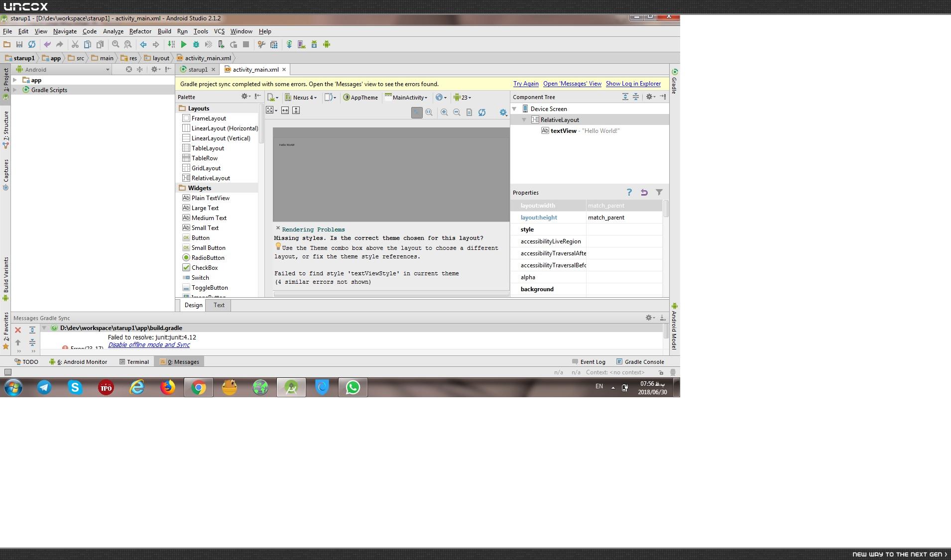Click the Save All toolbar icon
Viewport: 951px width, 560px height.
(19, 44)
